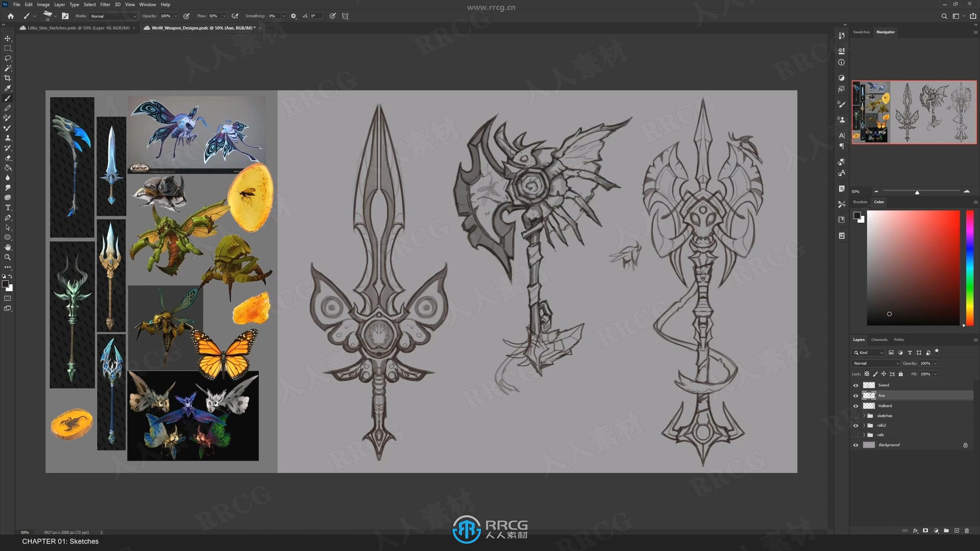Open the History panel icon
This screenshot has width=980, height=551.
pyautogui.click(x=841, y=36)
